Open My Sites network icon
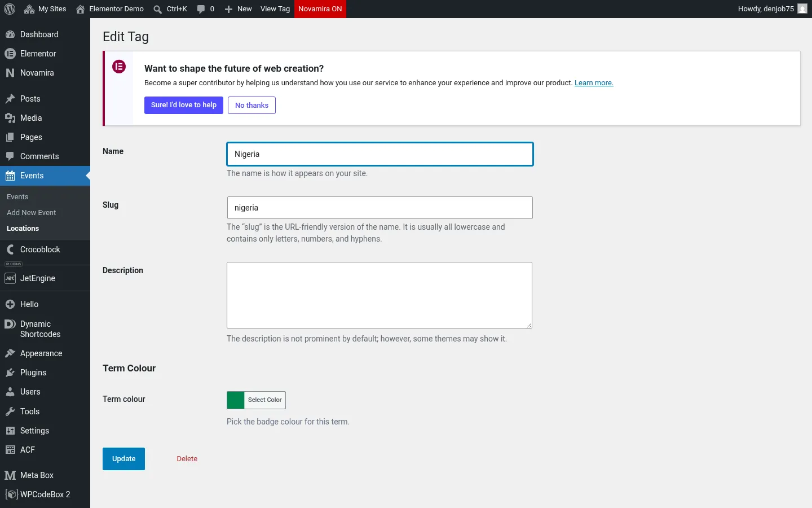This screenshot has height=508, width=812. coord(29,9)
